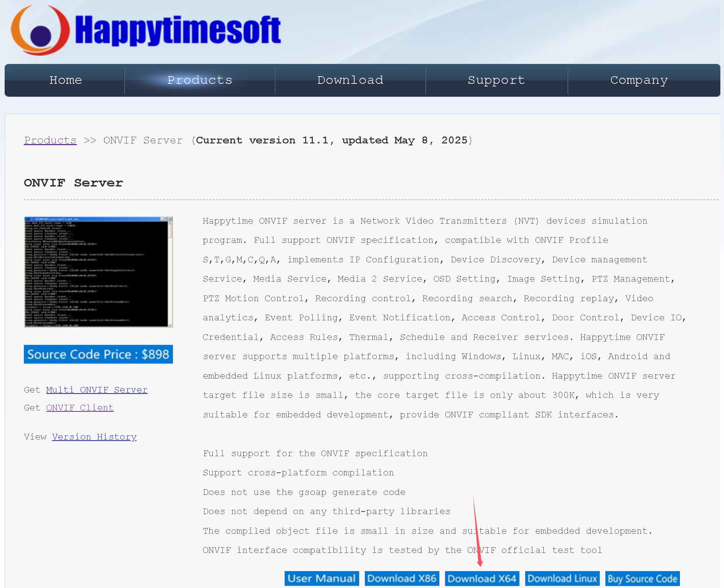Open the Company menu item
This screenshot has width=724, height=588.
point(639,80)
